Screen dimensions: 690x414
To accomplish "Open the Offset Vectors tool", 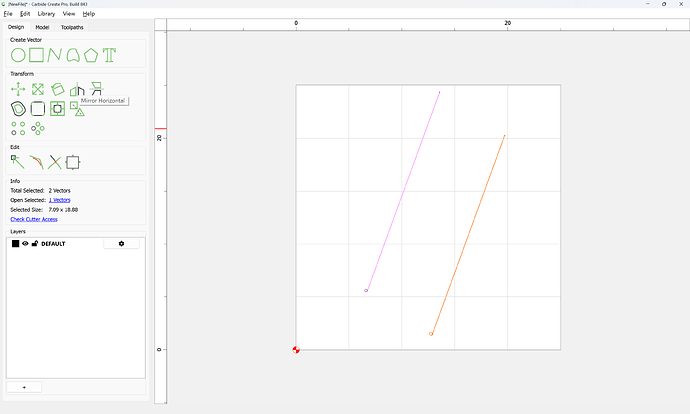I will click(x=18, y=109).
